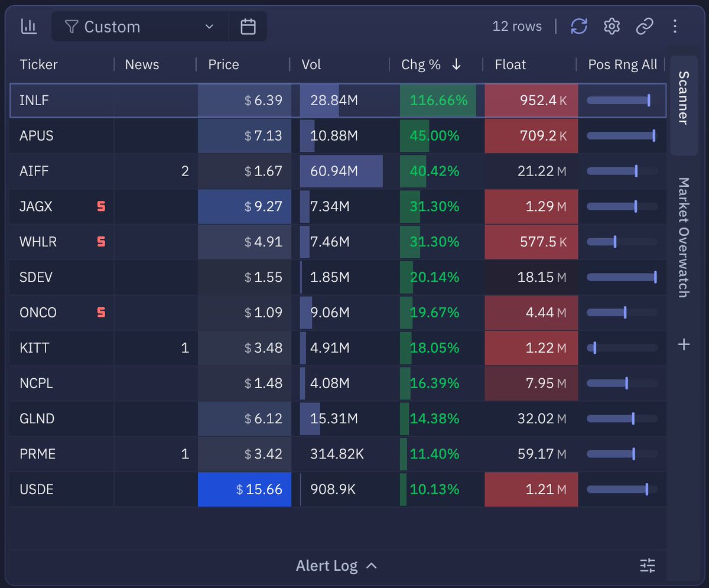Select the USDE ticker
Image resolution: width=709 pixels, height=588 pixels.
tap(37, 489)
